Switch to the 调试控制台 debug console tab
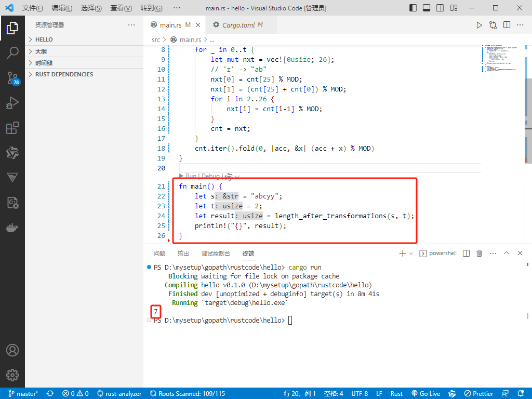Viewport: 532px width, 399px height. tap(216, 254)
